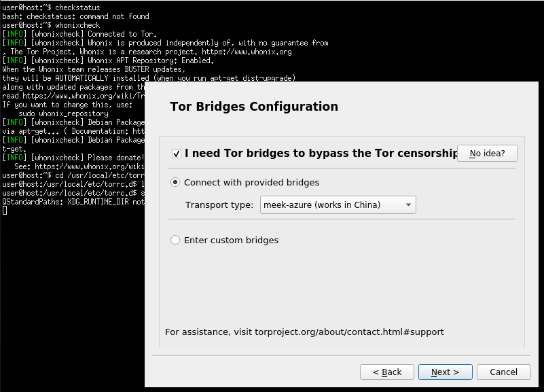
Task: Click the 'Connect with provided bridges' label text
Action: click(251, 183)
